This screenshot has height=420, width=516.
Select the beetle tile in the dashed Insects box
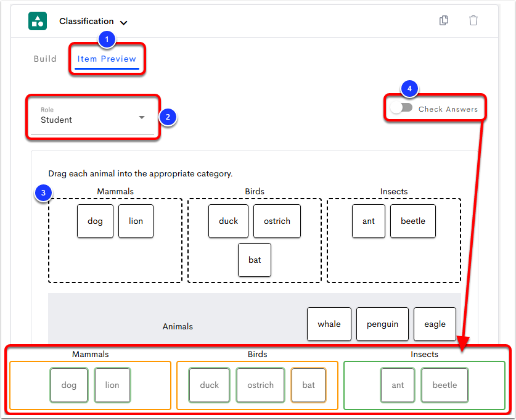(x=413, y=221)
